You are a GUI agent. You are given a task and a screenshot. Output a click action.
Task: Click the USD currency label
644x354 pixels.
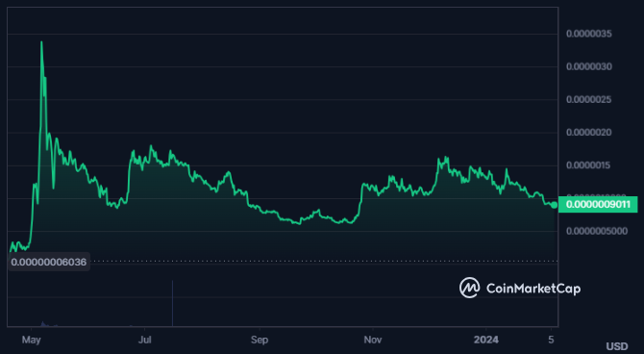617,346
